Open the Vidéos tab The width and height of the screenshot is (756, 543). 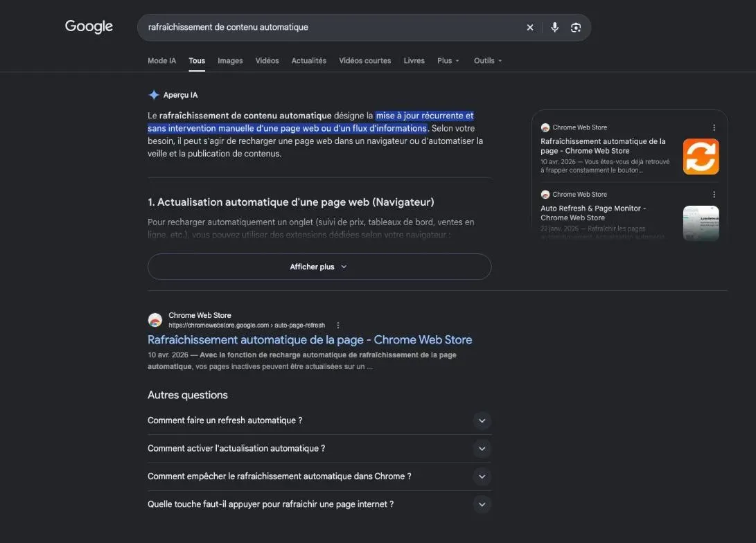coord(267,61)
